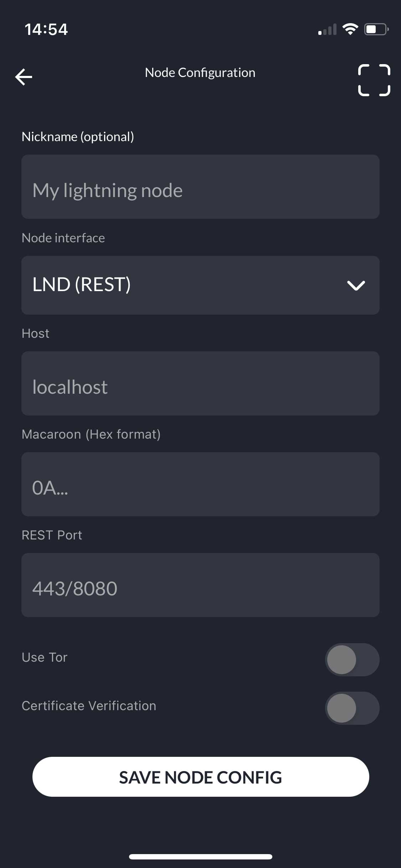Image resolution: width=401 pixels, height=868 pixels.
Task: Open the Node interface LND (REST) dropdown
Action: [200, 285]
